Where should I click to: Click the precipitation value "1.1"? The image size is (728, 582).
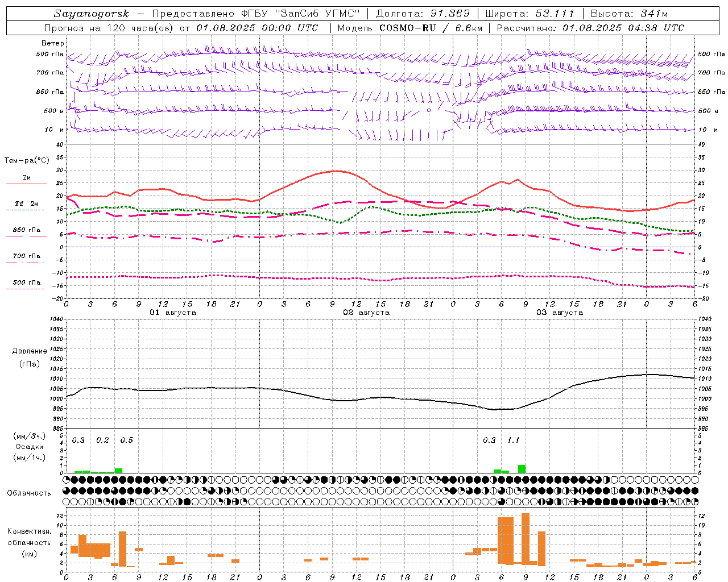[513, 440]
